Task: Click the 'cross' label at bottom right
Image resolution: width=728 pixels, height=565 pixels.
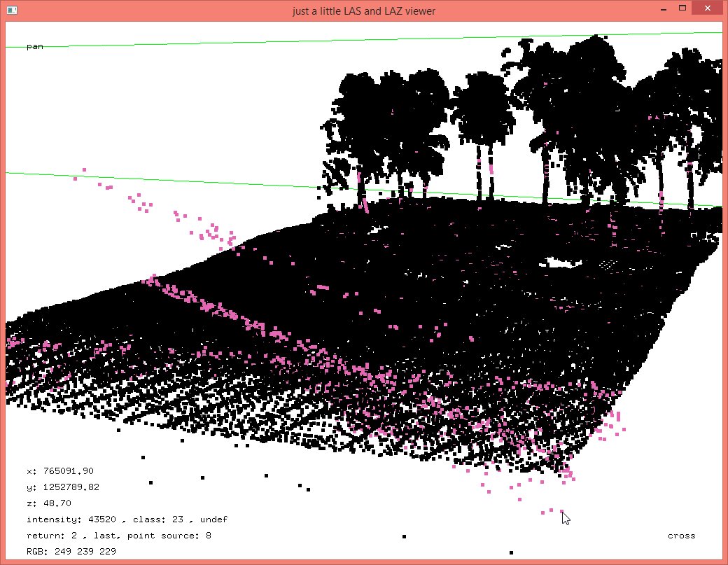Action: pos(681,536)
